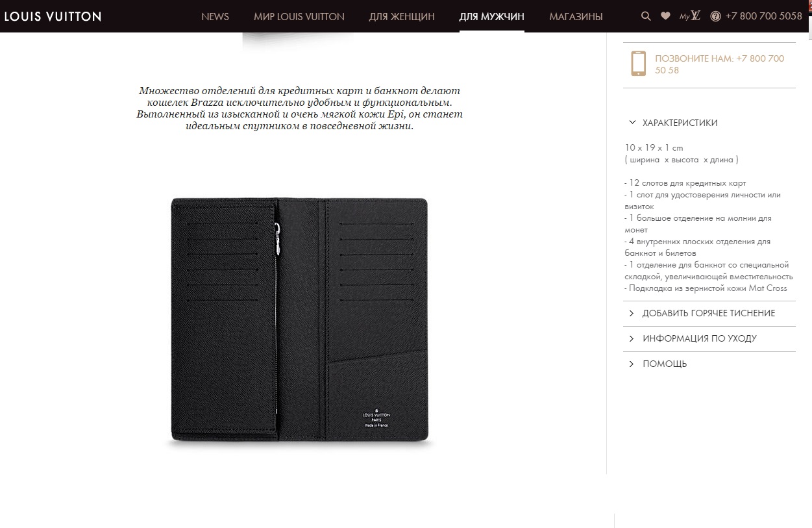
Task: Open the search magnifier icon
Action: click(x=646, y=16)
